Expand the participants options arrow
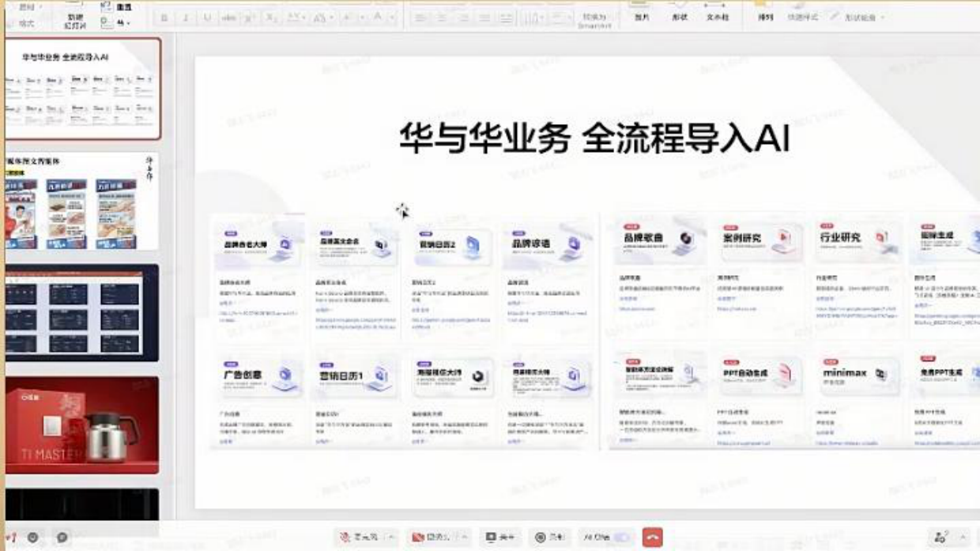 963,537
